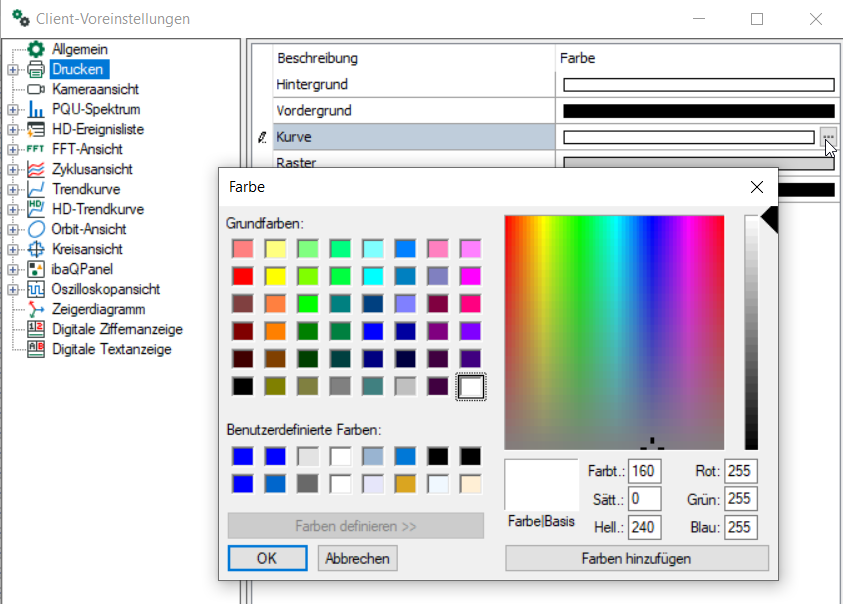This screenshot has width=843, height=604.
Task: Open the Digitale Textanzeige settings
Action: click(111, 349)
